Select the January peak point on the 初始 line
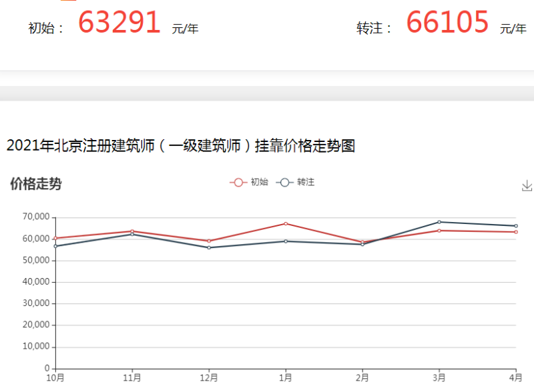The image size is (534, 392). [x=286, y=223]
